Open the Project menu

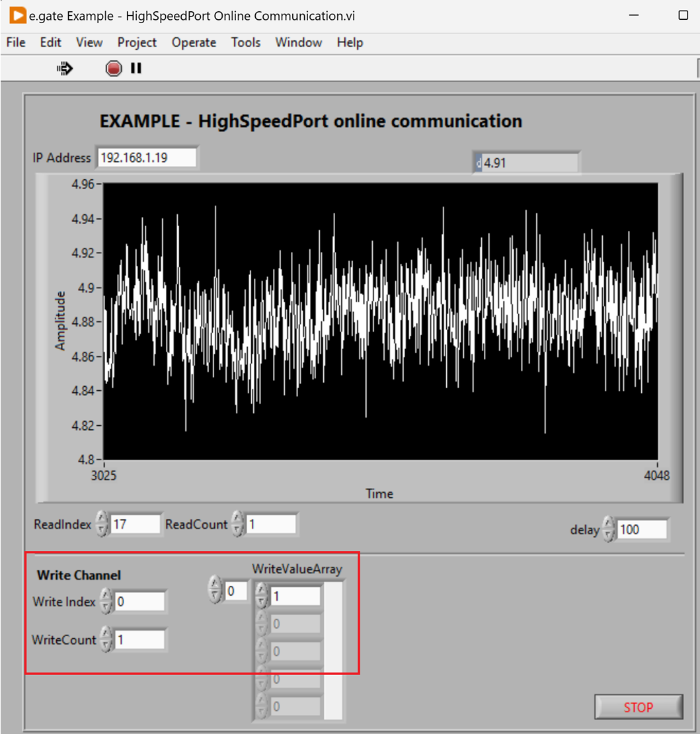click(x=137, y=42)
